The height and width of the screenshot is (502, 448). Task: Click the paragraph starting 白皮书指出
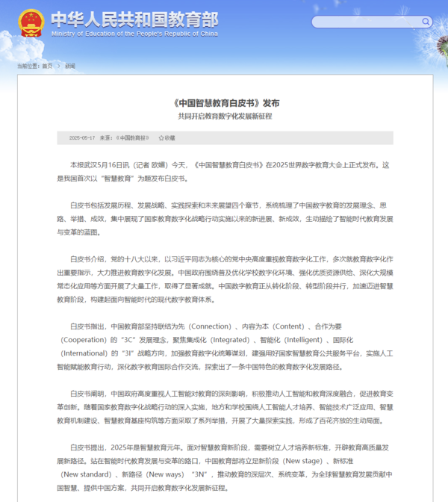[225, 347]
